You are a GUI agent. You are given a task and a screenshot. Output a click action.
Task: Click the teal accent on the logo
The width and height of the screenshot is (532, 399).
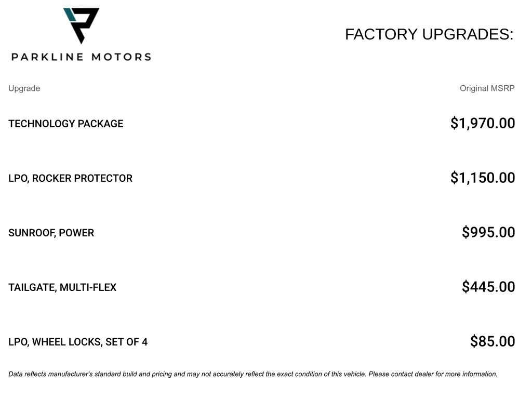tap(70, 14)
